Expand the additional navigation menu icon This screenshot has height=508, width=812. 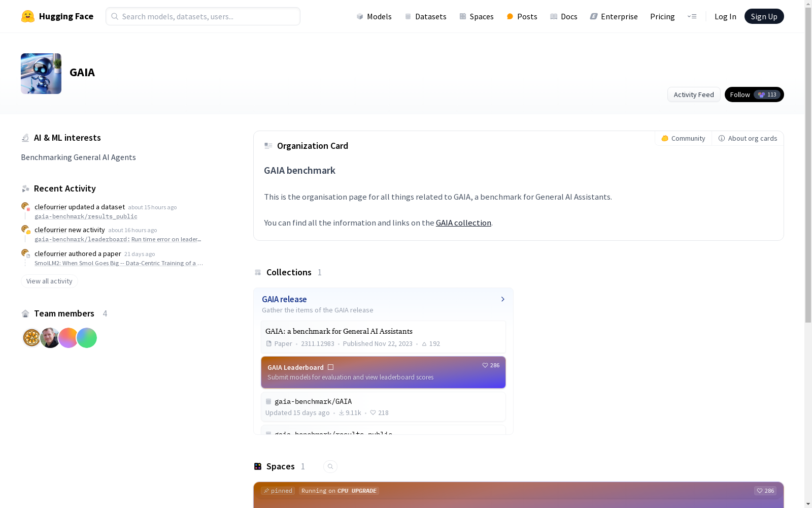(692, 16)
